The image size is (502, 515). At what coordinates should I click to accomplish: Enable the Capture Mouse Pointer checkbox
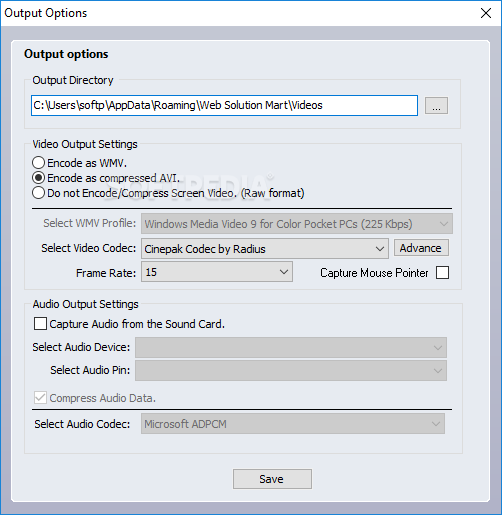(x=442, y=273)
